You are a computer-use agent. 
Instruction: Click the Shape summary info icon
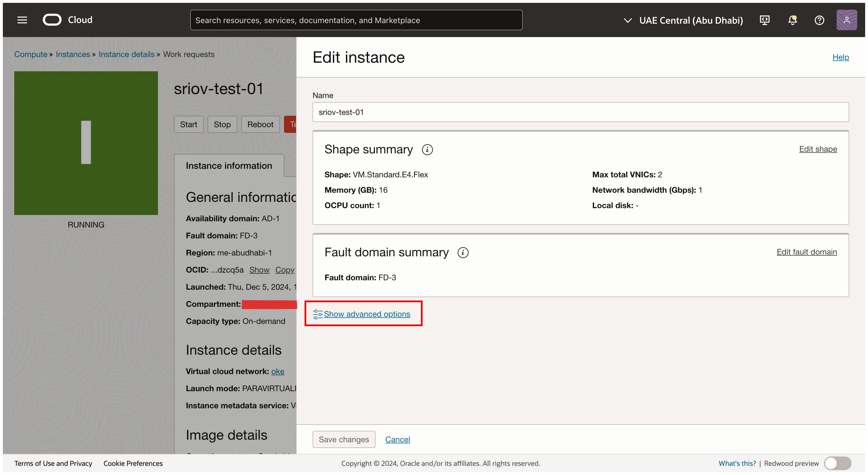pos(427,150)
